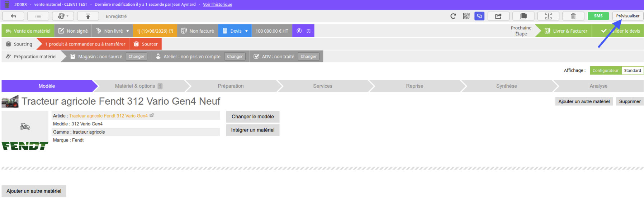Click the red Sourcer button
644x205 pixels.
click(146, 44)
